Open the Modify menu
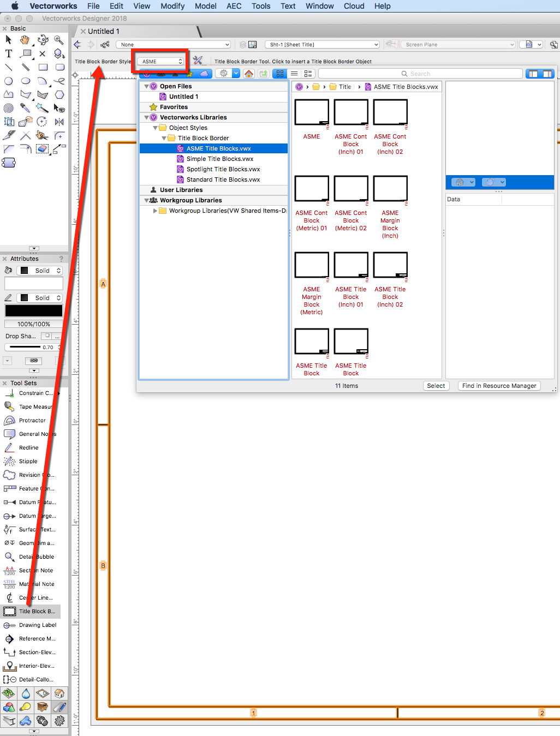Image resolution: width=560 pixels, height=736 pixels. pos(172,6)
